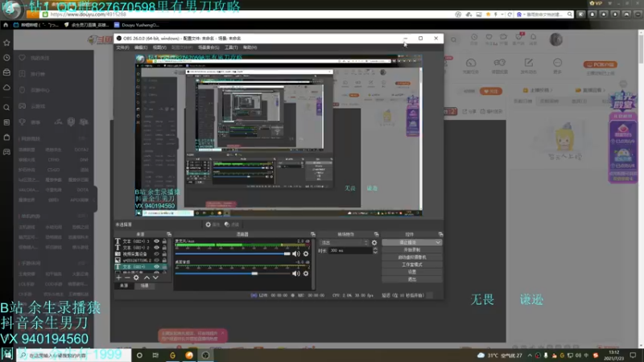Open Douyu followed heart icon in header

coord(489,39)
